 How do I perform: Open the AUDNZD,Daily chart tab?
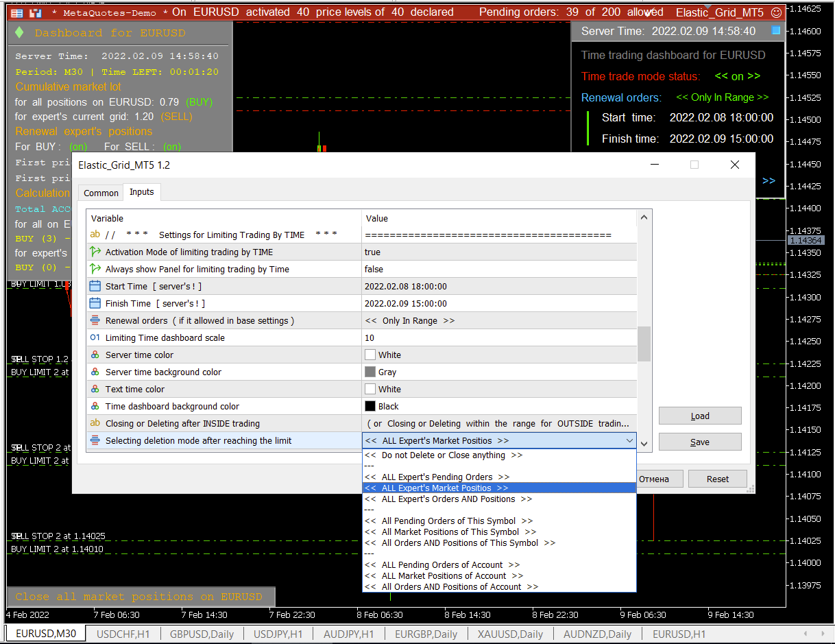(x=597, y=634)
